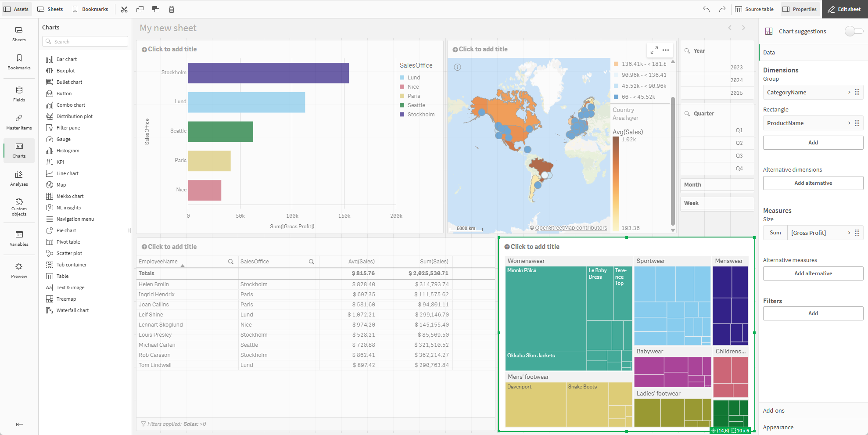
Task: Click the trash delete icon in toolbar
Action: coord(172,9)
